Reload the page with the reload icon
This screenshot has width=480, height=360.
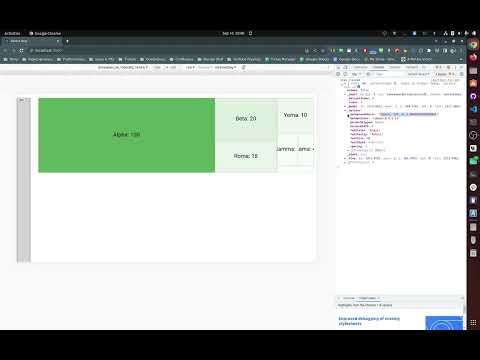21,51
